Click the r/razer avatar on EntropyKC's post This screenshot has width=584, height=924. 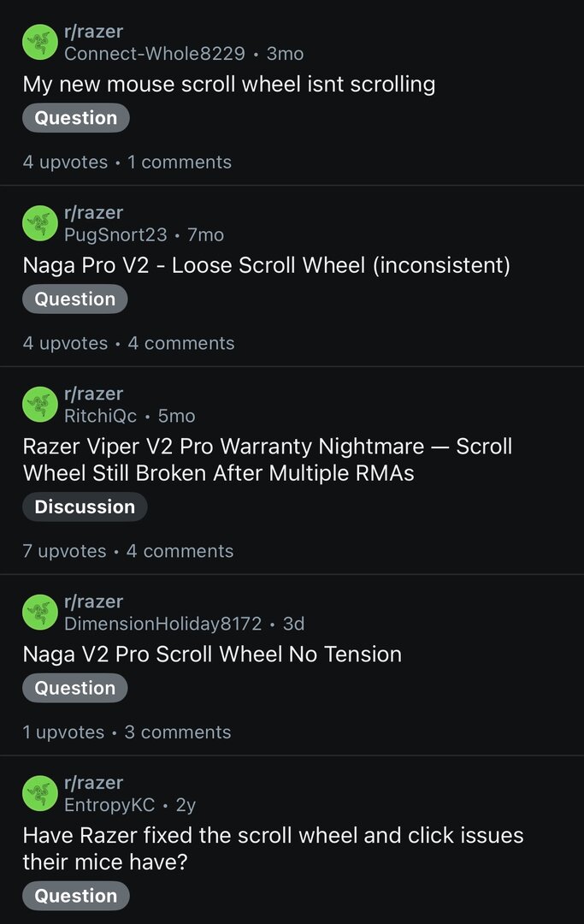pyautogui.click(x=39, y=794)
